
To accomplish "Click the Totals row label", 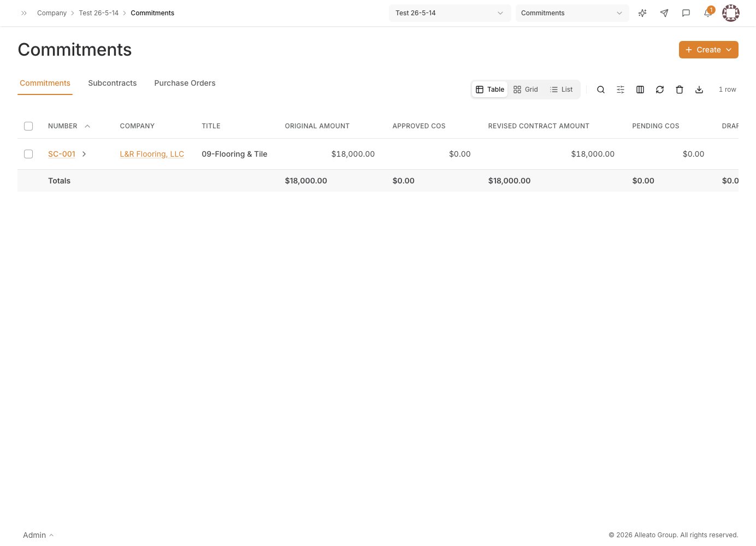I will click(59, 181).
